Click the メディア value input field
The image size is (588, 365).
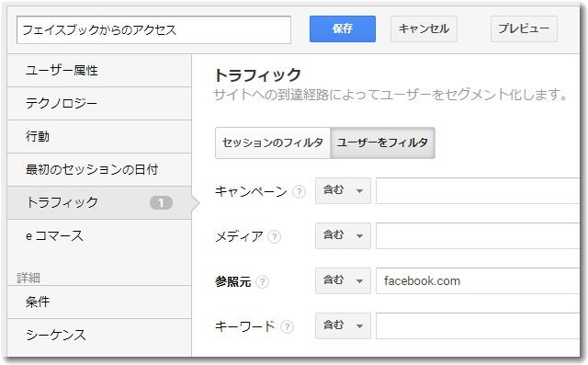(478, 235)
